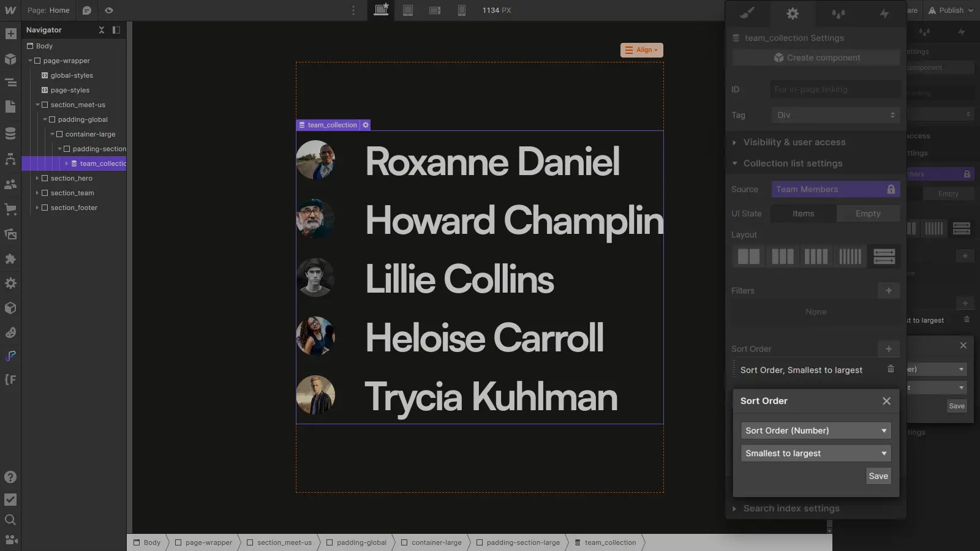Open the Pages panel in sidebar
The width and height of the screenshot is (980, 551).
(10, 107)
